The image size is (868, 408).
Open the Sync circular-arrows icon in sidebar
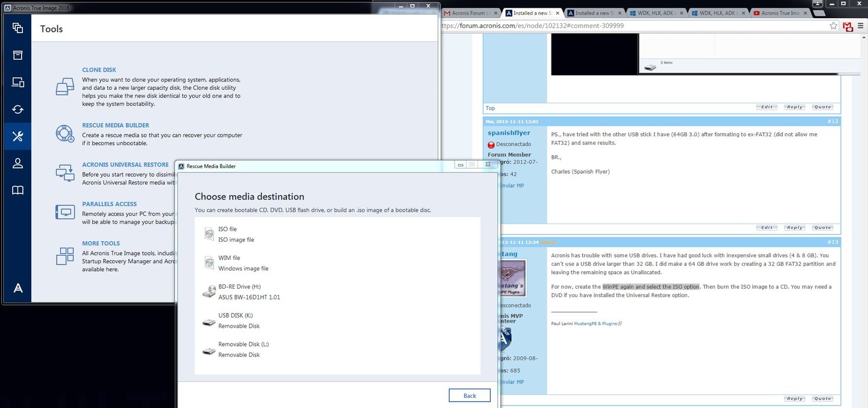click(x=17, y=109)
